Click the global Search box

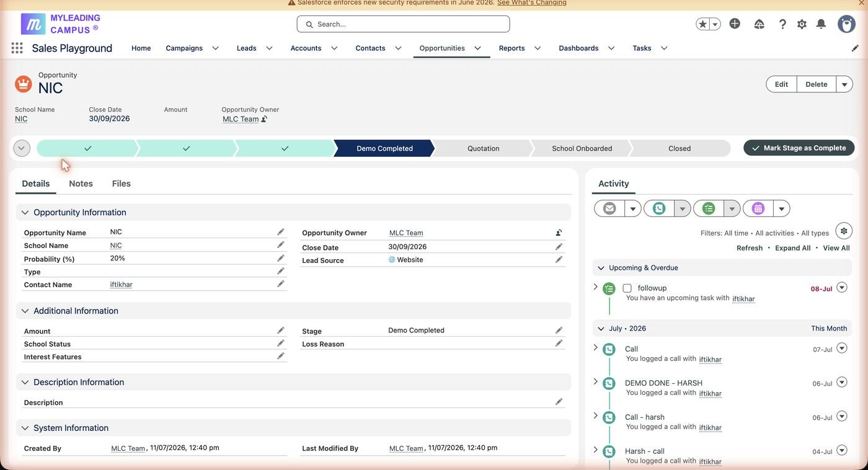pyautogui.click(x=403, y=24)
